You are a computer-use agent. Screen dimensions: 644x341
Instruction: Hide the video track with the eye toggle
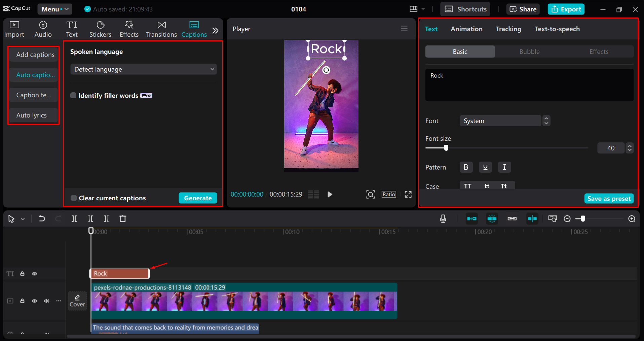pos(34,301)
